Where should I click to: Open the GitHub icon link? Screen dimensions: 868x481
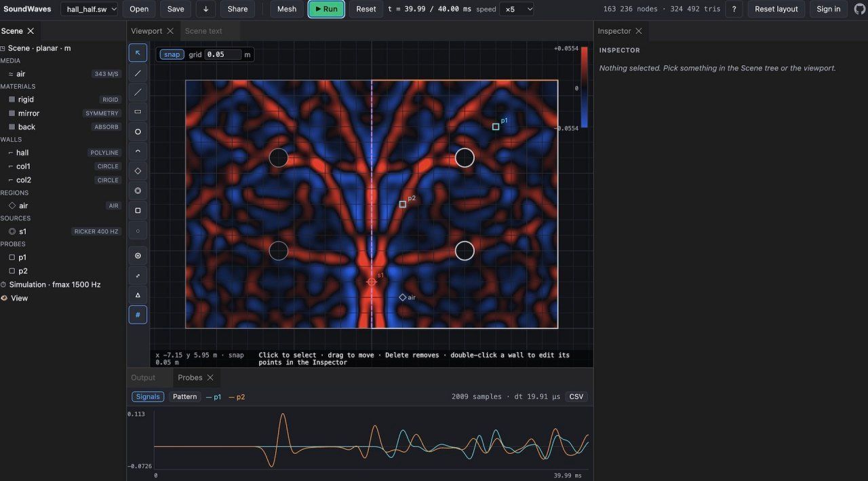859,9
